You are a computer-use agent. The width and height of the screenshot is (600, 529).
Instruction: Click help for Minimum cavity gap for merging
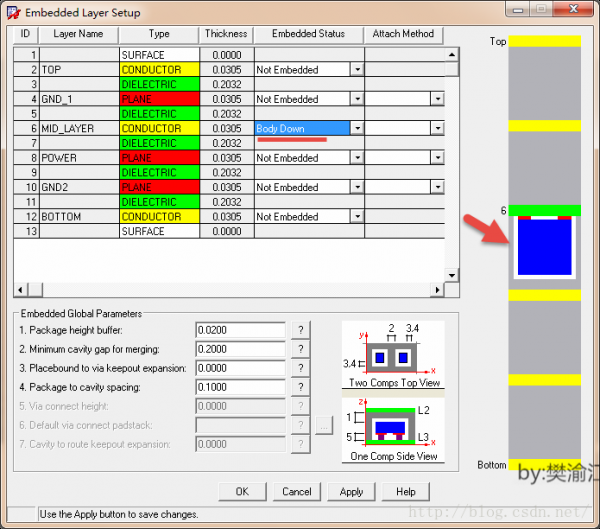pyautogui.click(x=300, y=349)
